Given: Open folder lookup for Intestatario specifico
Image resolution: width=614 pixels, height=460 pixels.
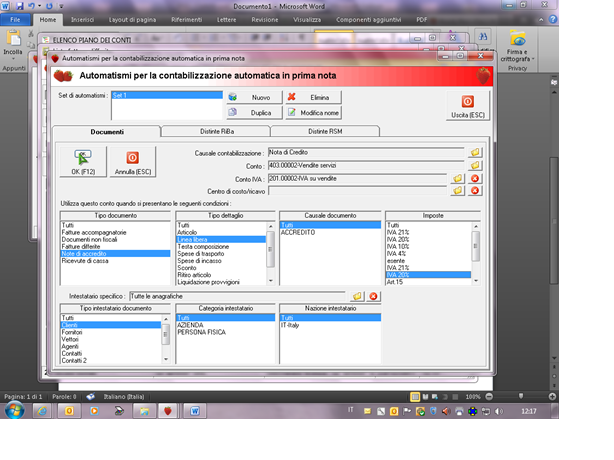Looking at the screenshot, I should 357,296.
